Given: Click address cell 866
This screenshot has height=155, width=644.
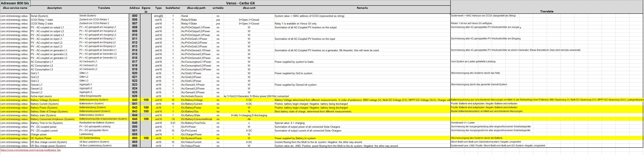Looking at the screenshot, I should [x=134, y=146].
